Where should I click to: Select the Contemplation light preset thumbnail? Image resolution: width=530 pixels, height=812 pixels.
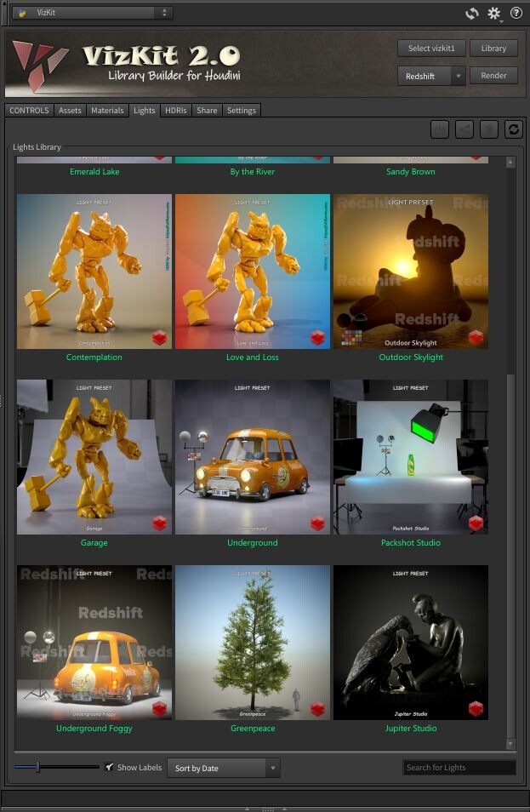pos(94,272)
